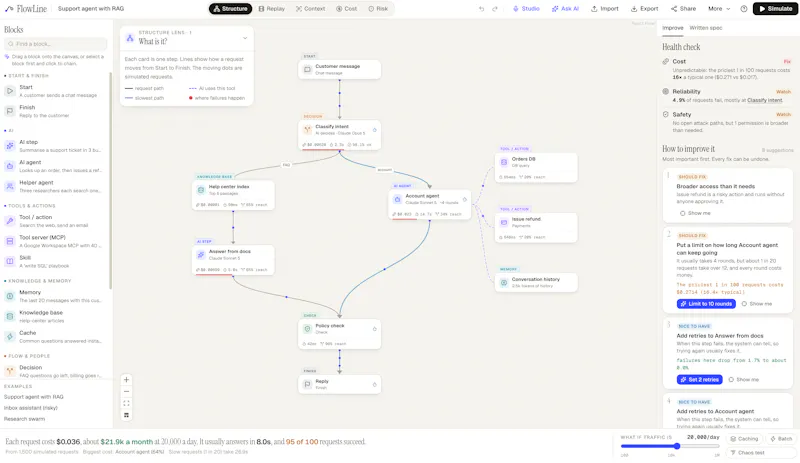Toggle the Batch option

(x=781, y=438)
